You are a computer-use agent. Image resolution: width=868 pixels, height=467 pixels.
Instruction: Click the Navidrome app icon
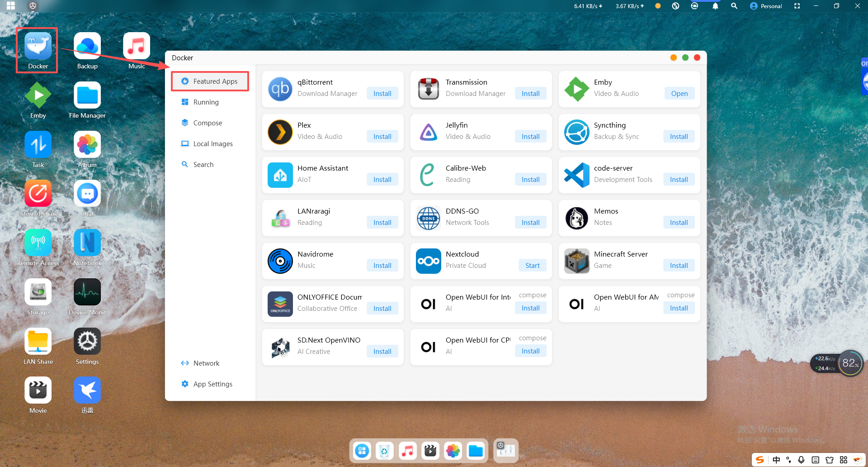coord(280,261)
